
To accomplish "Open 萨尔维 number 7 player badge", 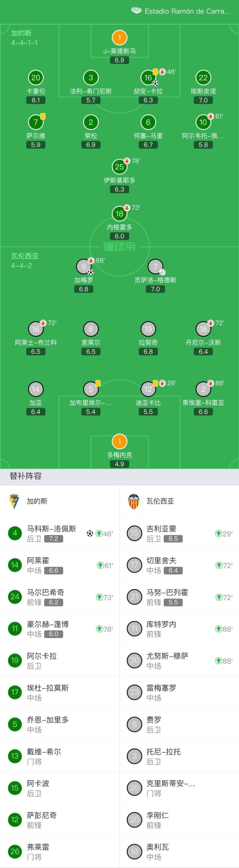I will (x=36, y=122).
